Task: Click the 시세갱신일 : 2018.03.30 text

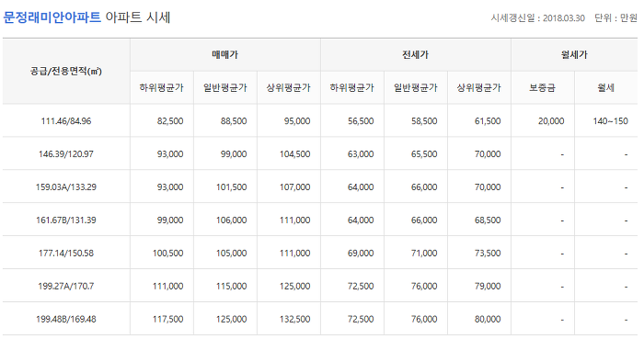Action: 537,18
